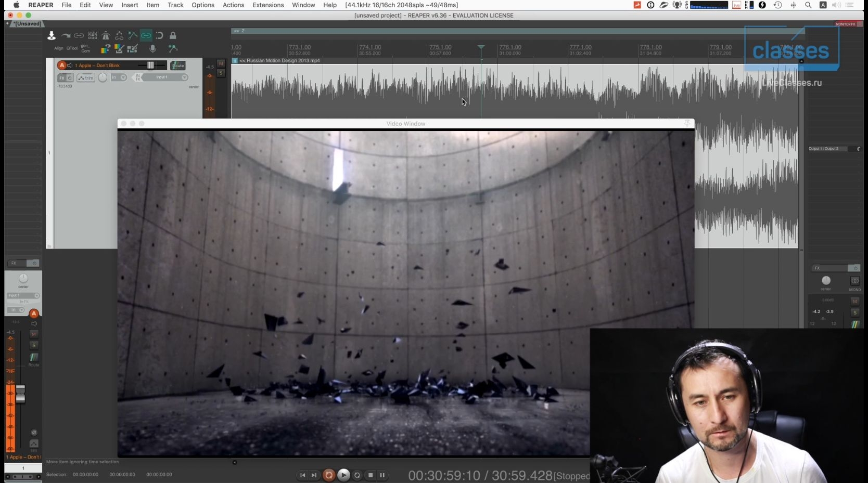Click the grey chain-link icon in the top toolbar row
This screenshot has height=483, width=868.
click(x=79, y=35)
